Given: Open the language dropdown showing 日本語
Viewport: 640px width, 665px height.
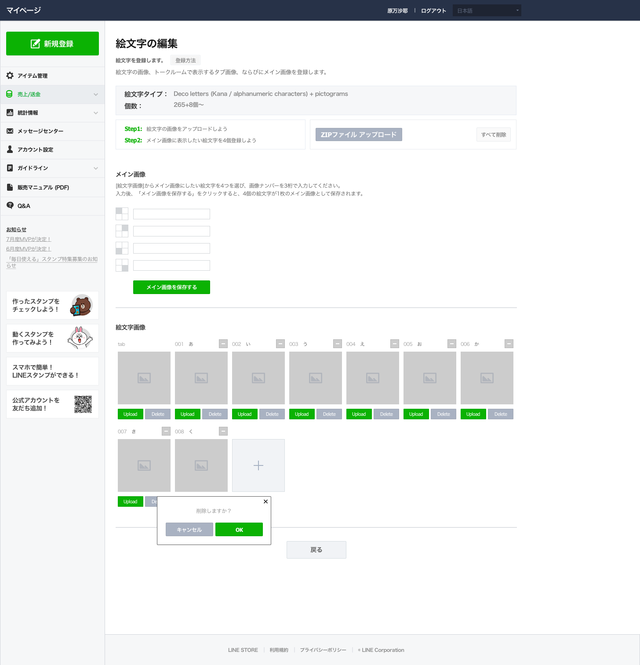Looking at the screenshot, I should click(x=487, y=11).
